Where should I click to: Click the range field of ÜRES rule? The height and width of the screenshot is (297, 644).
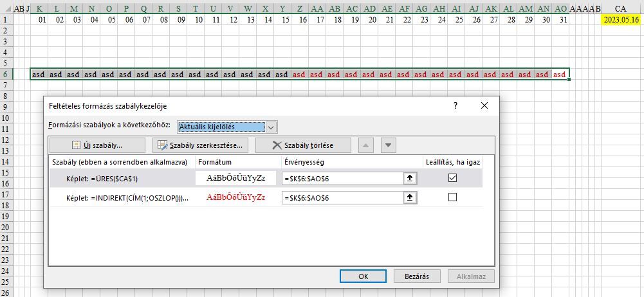pyautogui.click(x=343, y=178)
